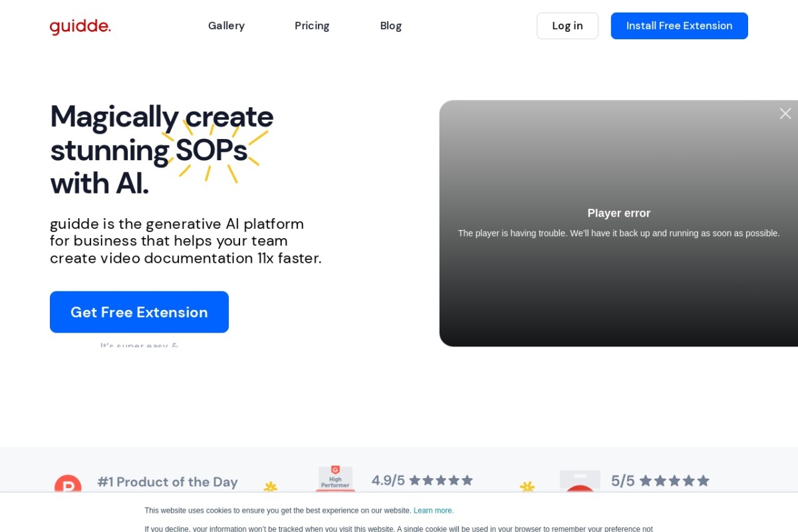Screen dimensions: 798x532
Task: Click the yellow flower icon before G2 badge
Action: pos(270,486)
